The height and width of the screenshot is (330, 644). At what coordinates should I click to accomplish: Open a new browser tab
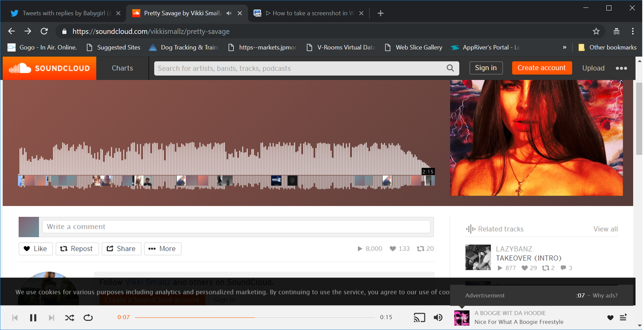[380, 13]
